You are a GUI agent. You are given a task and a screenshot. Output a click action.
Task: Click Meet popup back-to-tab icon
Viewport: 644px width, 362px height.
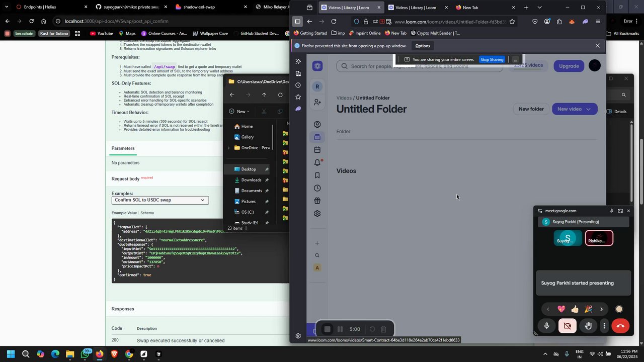pyautogui.click(x=620, y=211)
